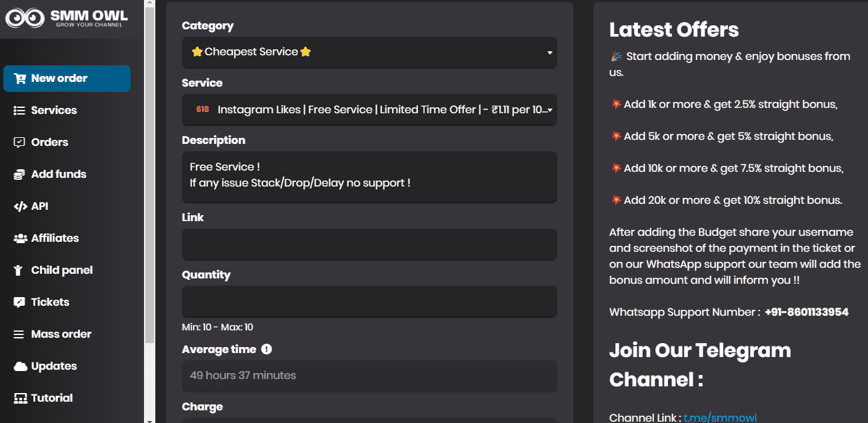
Task: Go to Mass order page
Action: tap(61, 334)
